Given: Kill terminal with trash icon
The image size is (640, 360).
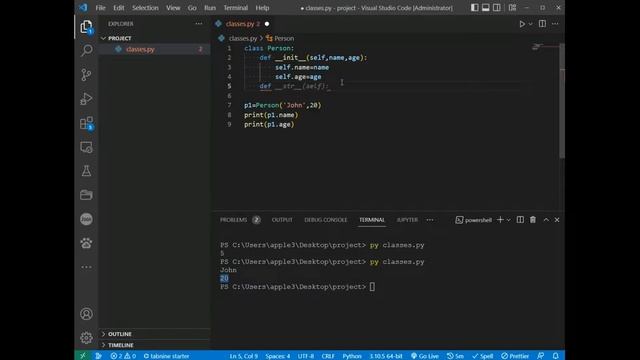Looking at the screenshot, I should 533,220.
